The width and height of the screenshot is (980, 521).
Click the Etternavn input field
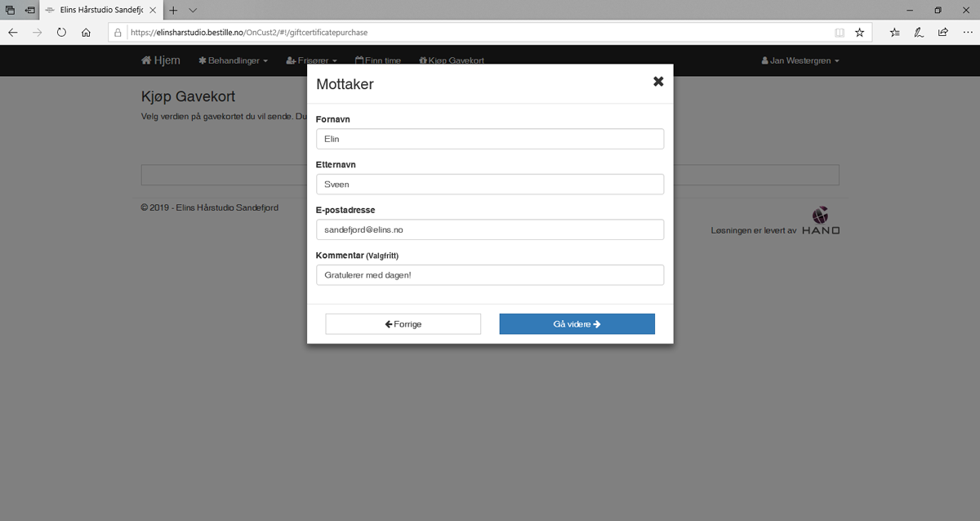click(489, 185)
